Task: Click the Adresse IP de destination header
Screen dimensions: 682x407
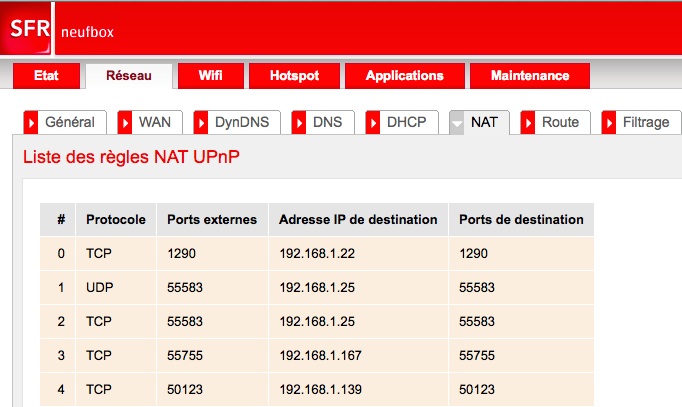Action: [358, 220]
